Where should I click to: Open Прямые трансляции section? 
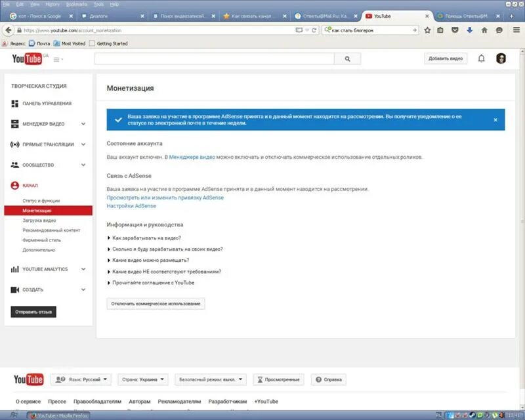[x=48, y=144]
